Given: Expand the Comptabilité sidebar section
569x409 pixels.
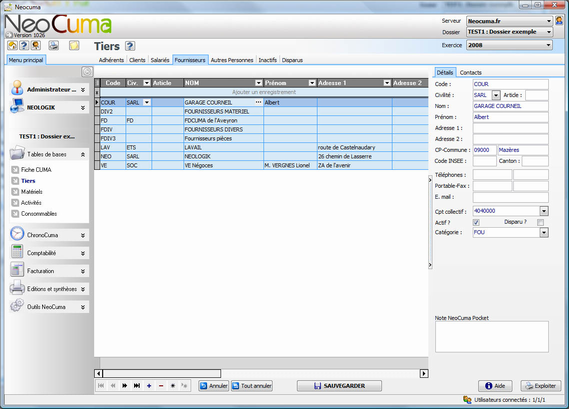Looking at the screenshot, I should [x=49, y=253].
